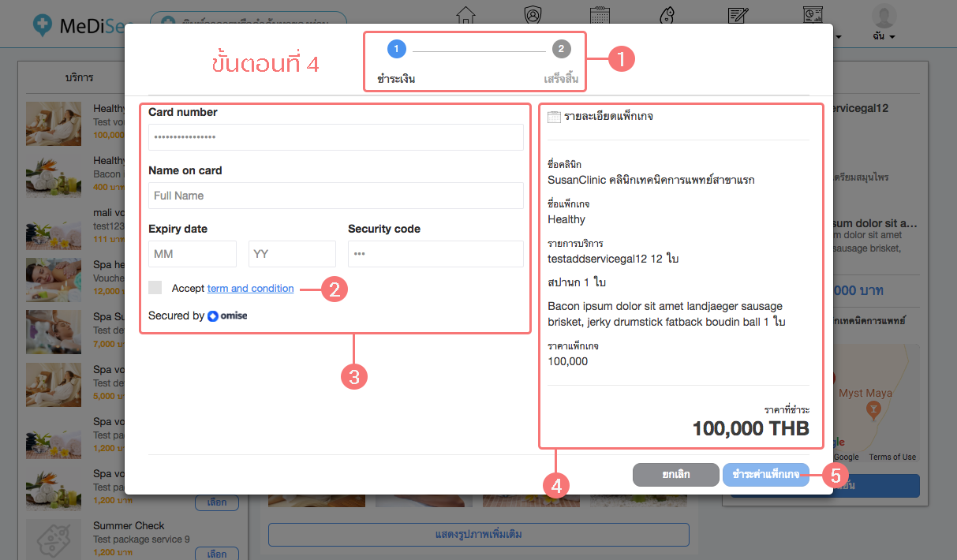Select step 1 ชำระเงิน in progress indicator
Screen dimensions: 957x560
(396, 50)
